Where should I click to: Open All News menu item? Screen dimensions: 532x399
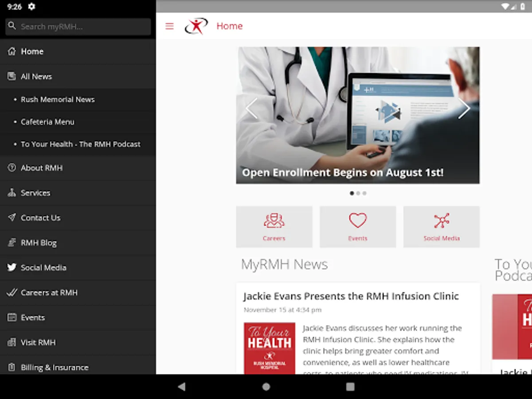pyautogui.click(x=78, y=76)
